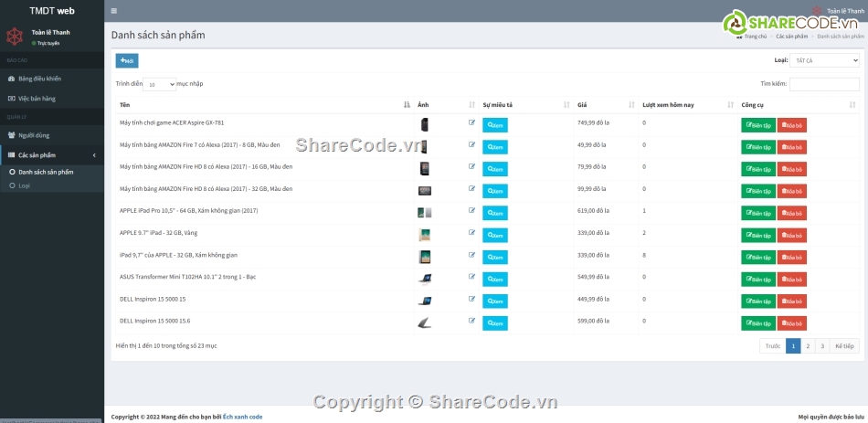Edit photo of iPad 9,7" Xám không gian

click(471, 255)
